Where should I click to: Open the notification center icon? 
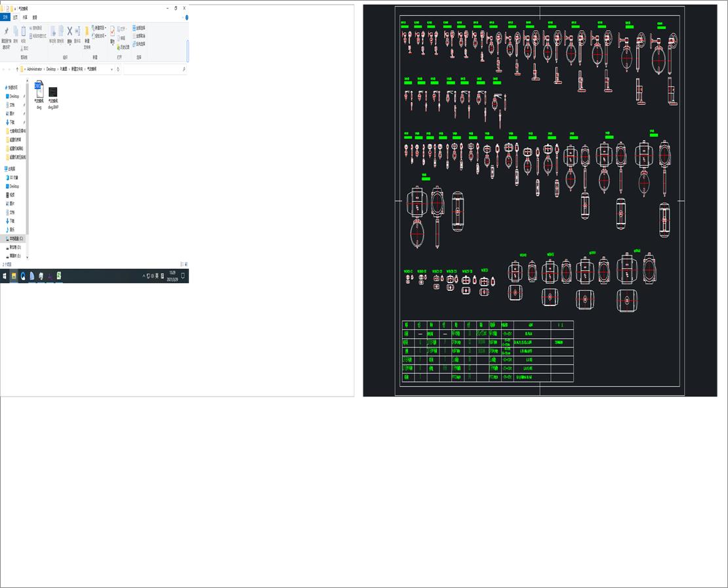(x=183, y=276)
